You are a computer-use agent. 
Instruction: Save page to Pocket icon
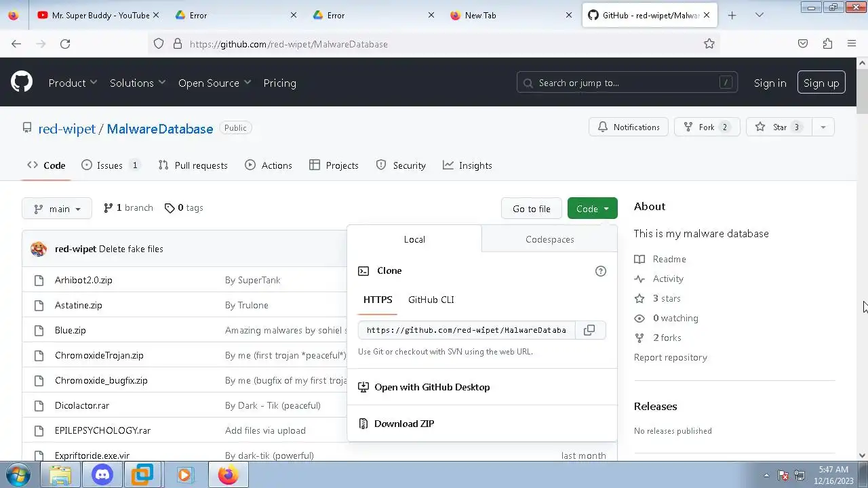803,44
